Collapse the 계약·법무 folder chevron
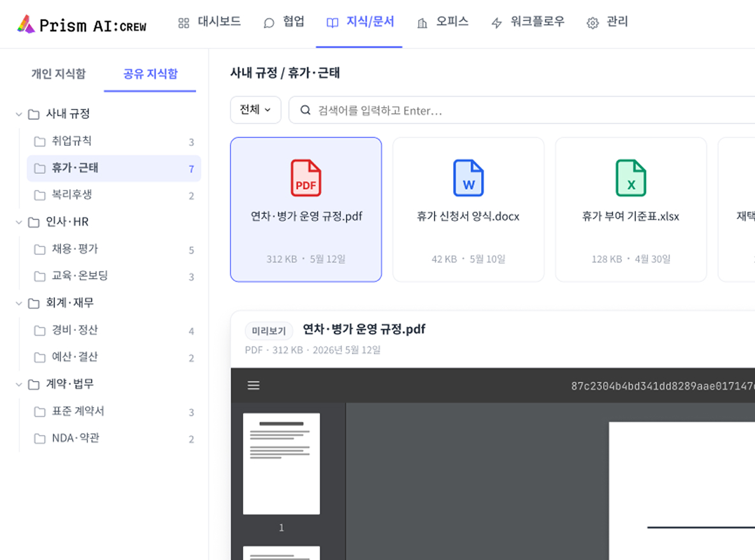This screenshot has height=560, width=755. [x=18, y=384]
